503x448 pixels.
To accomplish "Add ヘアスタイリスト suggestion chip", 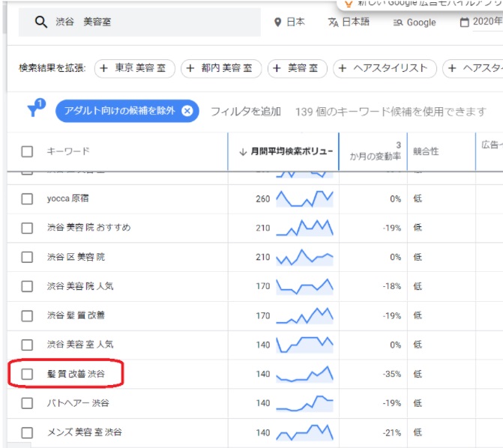I will pos(385,68).
